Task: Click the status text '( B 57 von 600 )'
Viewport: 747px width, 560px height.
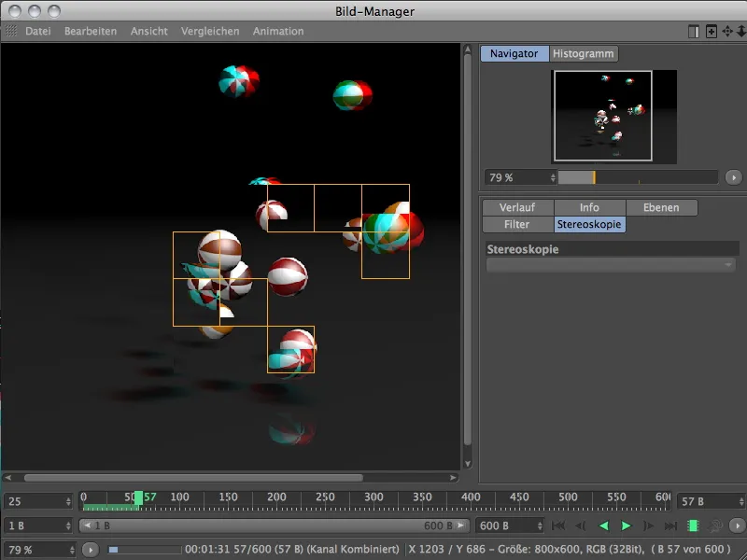Action: [690, 550]
